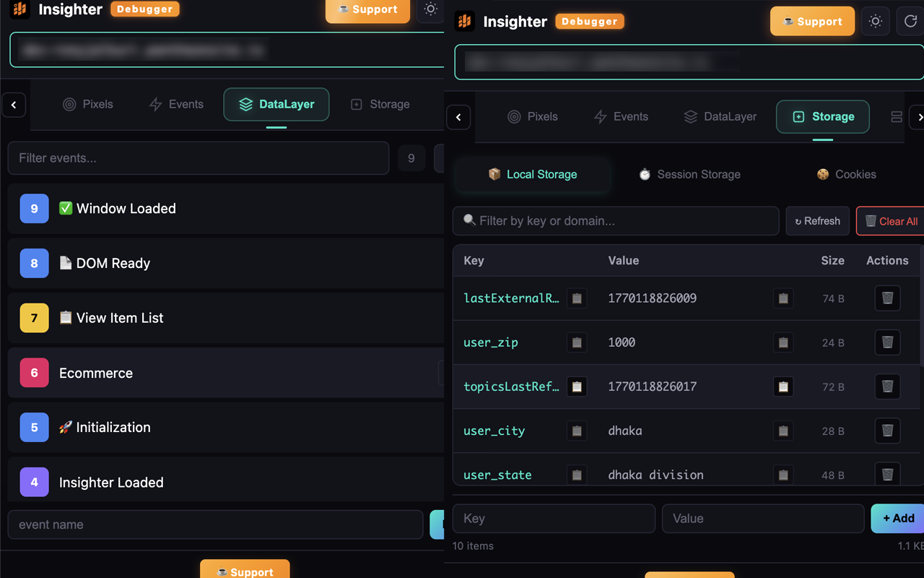Click the Size column header
The width and height of the screenshot is (924, 578).
(x=832, y=260)
